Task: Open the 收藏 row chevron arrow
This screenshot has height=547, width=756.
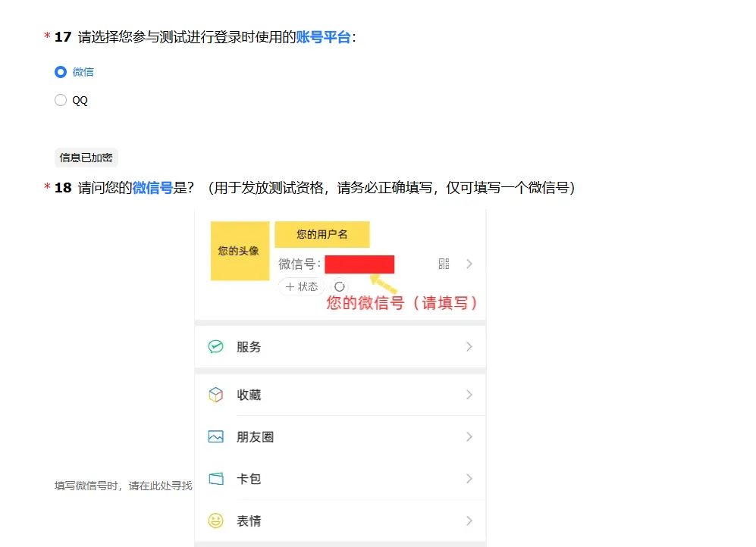Action: (x=469, y=395)
